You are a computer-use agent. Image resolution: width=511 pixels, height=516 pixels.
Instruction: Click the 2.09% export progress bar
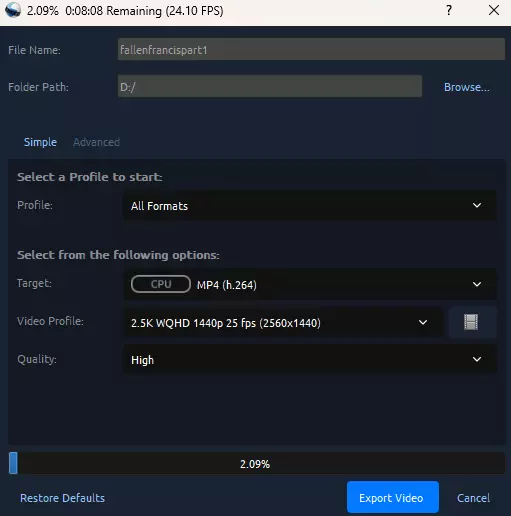pos(257,463)
